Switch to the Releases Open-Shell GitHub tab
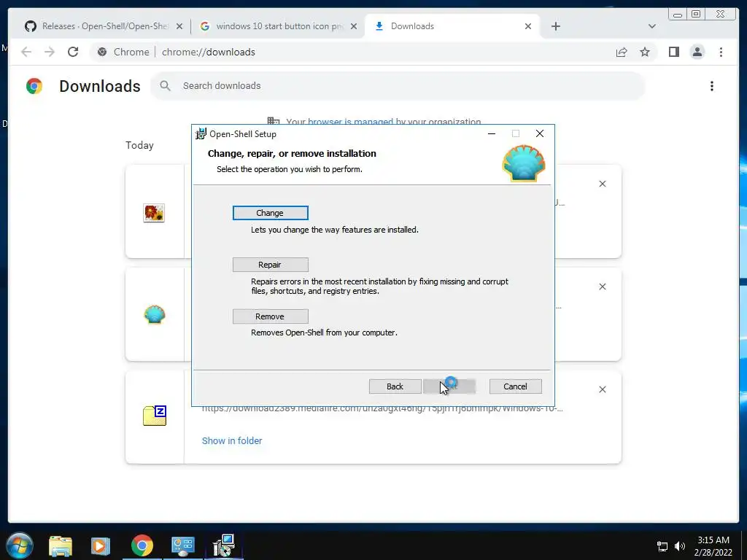747x560 pixels. pos(104,26)
